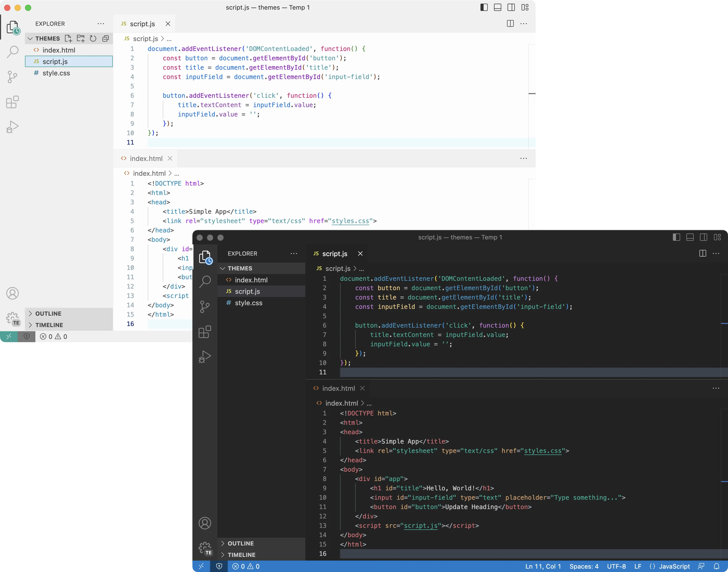This screenshot has width=728, height=572.
Task: Click Spaces: 4 indentation in status bar
Action: click(x=584, y=566)
